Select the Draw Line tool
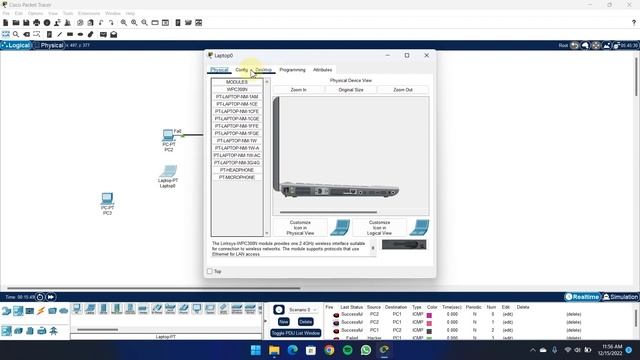This screenshot has width=640, height=360. point(60,35)
